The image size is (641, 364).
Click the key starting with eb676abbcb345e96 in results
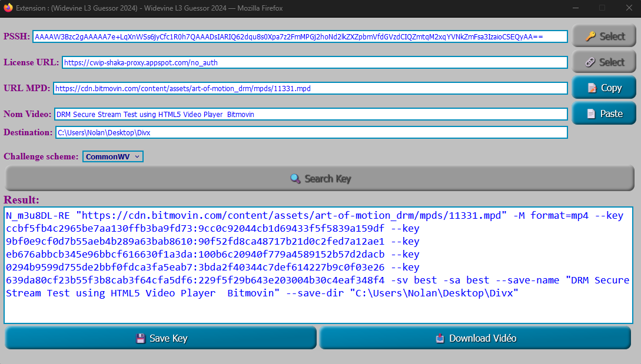[195, 254]
